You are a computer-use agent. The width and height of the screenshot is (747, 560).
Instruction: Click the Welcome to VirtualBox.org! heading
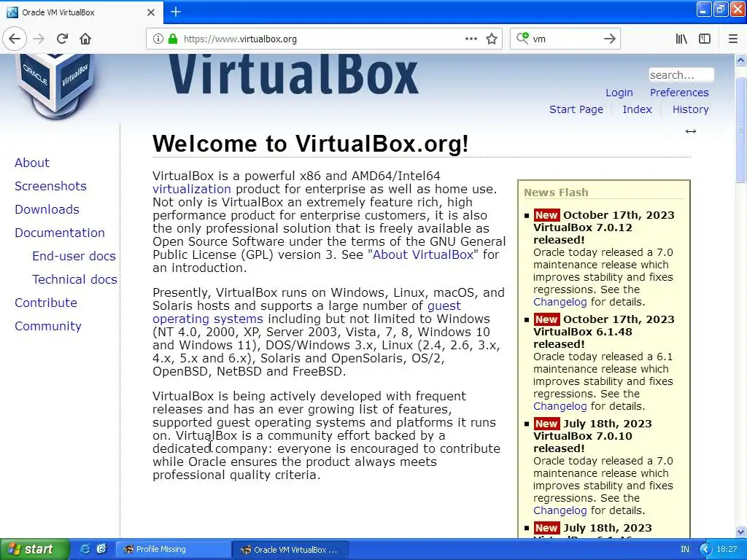[310, 144]
